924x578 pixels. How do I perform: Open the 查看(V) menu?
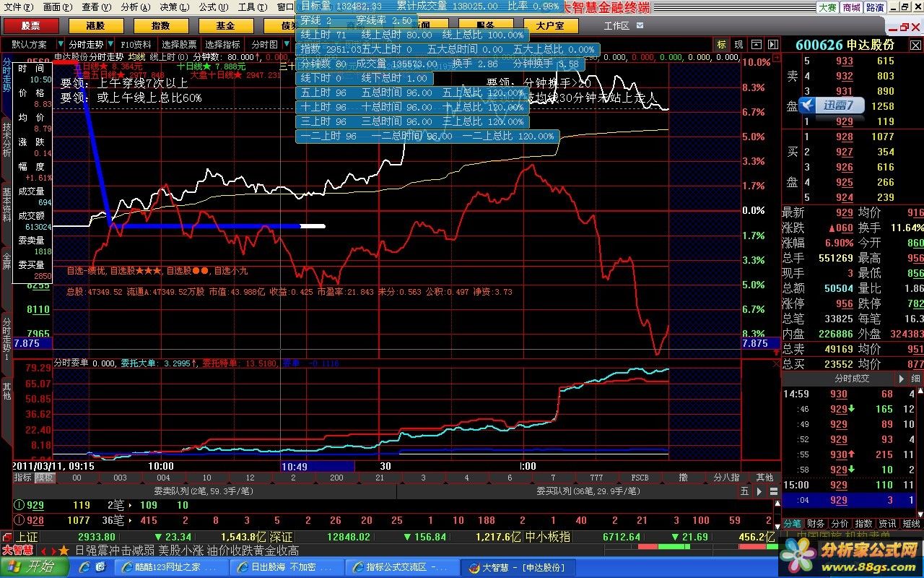[x=96, y=7]
